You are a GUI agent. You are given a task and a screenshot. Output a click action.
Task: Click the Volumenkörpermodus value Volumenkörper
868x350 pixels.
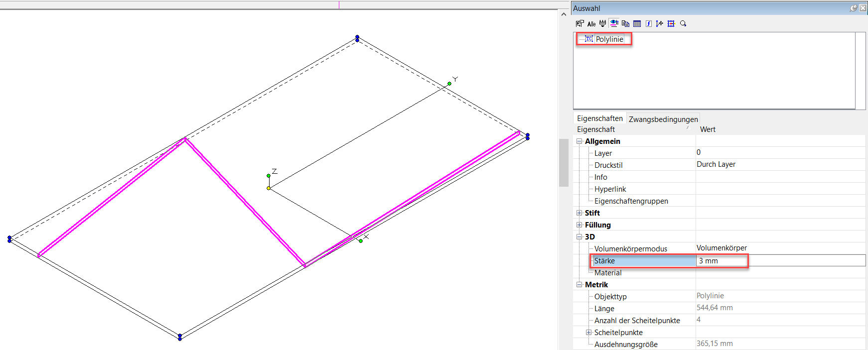click(722, 248)
